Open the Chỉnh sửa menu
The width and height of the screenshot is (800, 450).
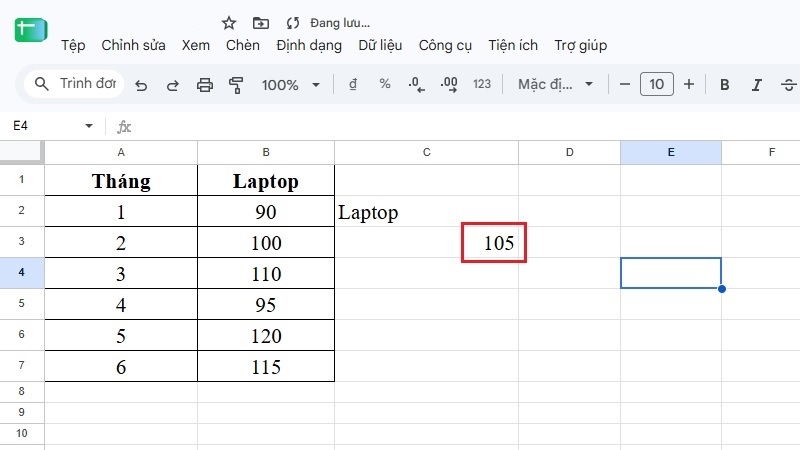pyautogui.click(x=133, y=45)
